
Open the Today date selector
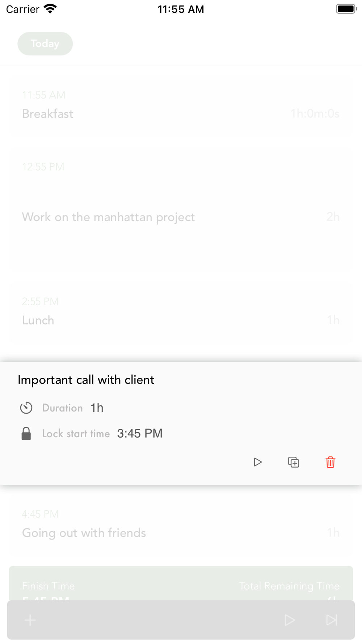[x=45, y=44]
